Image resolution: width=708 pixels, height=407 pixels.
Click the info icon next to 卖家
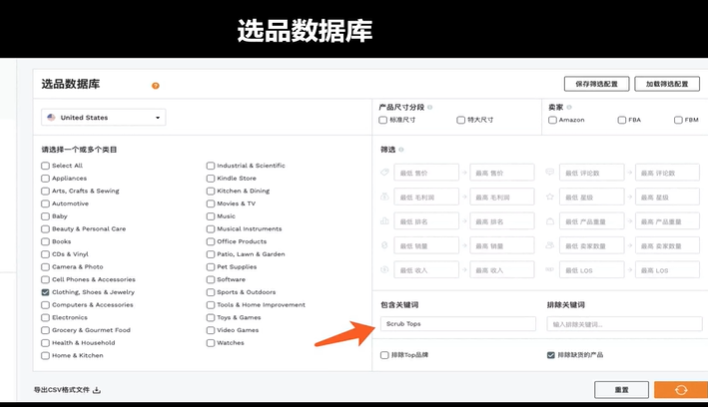[569, 107]
